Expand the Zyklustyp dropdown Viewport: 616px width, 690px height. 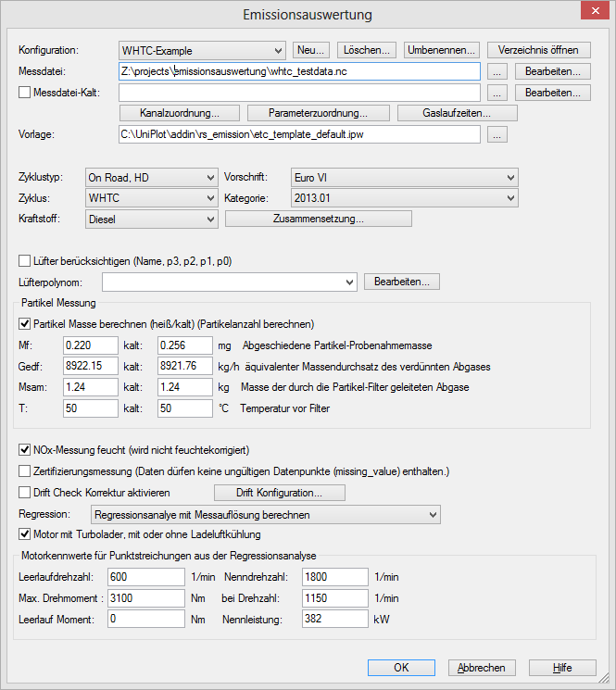click(x=150, y=177)
